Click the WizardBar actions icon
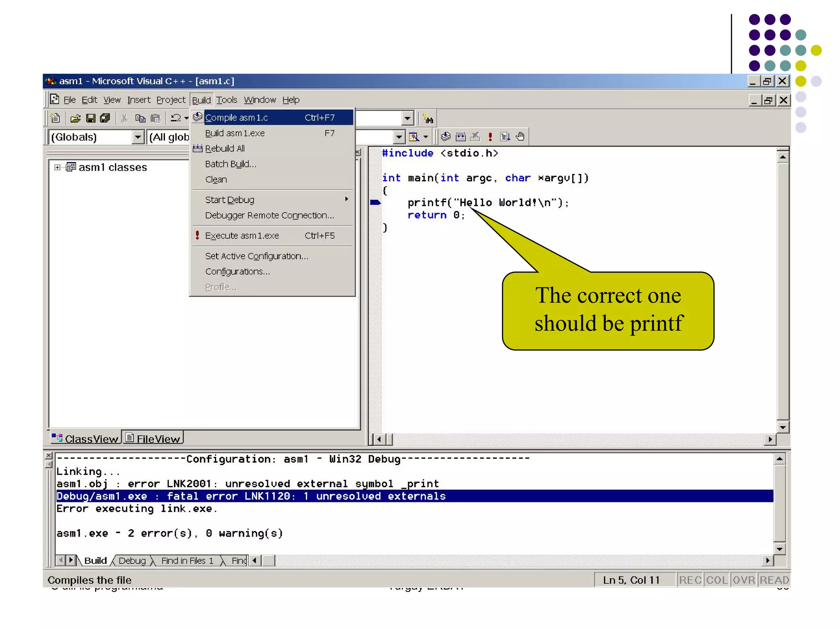Viewport: 840px width, 630px height. [x=413, y=137]
